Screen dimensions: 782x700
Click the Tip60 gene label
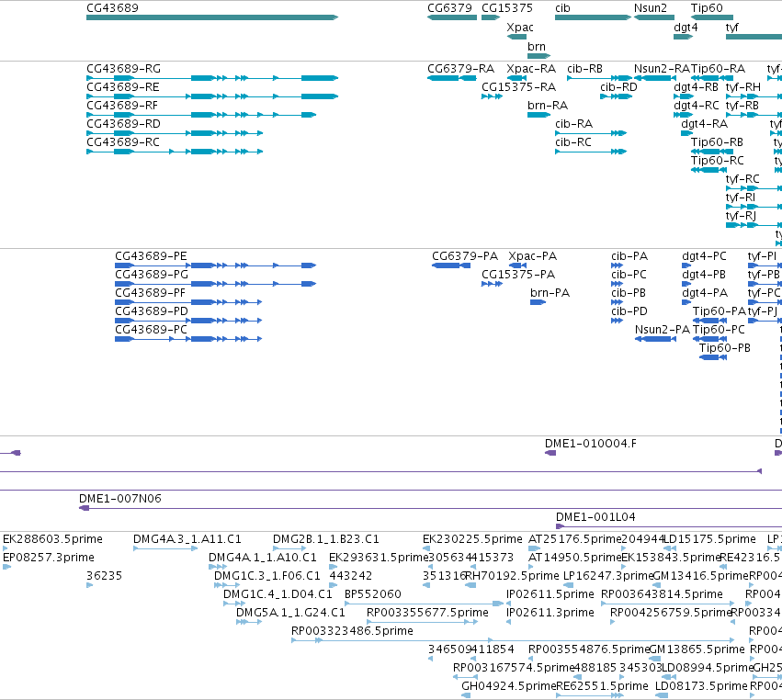pos(707,8)
